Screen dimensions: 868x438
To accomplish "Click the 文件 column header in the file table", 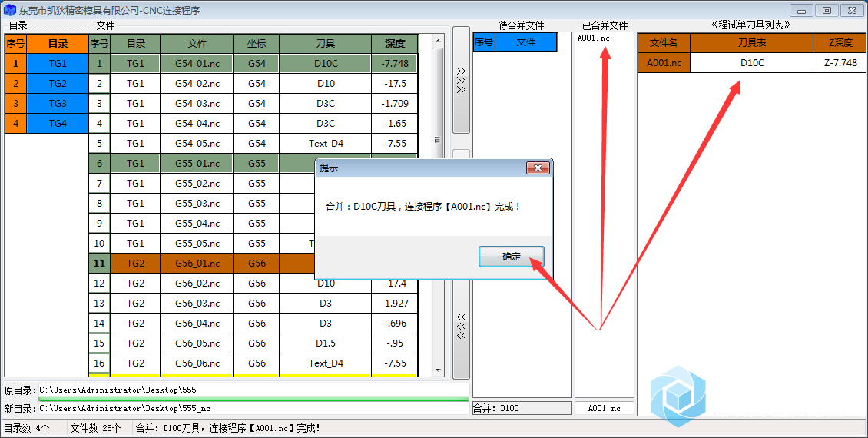I will coord(197,43).
